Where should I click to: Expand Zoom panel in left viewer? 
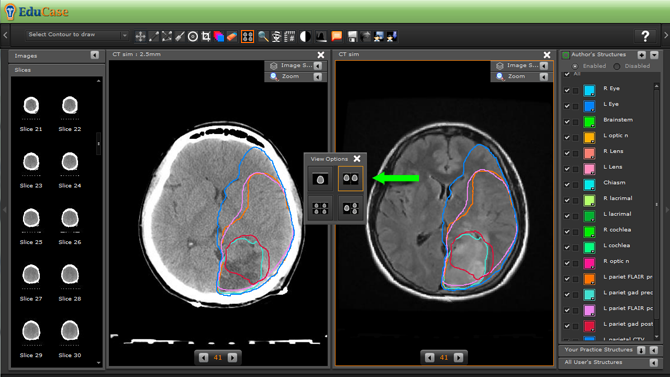point(318,77)
